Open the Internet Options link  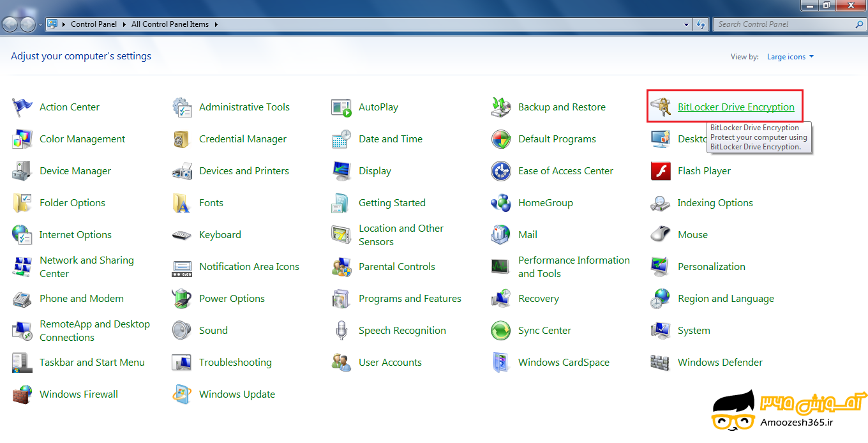coord(75,235)
